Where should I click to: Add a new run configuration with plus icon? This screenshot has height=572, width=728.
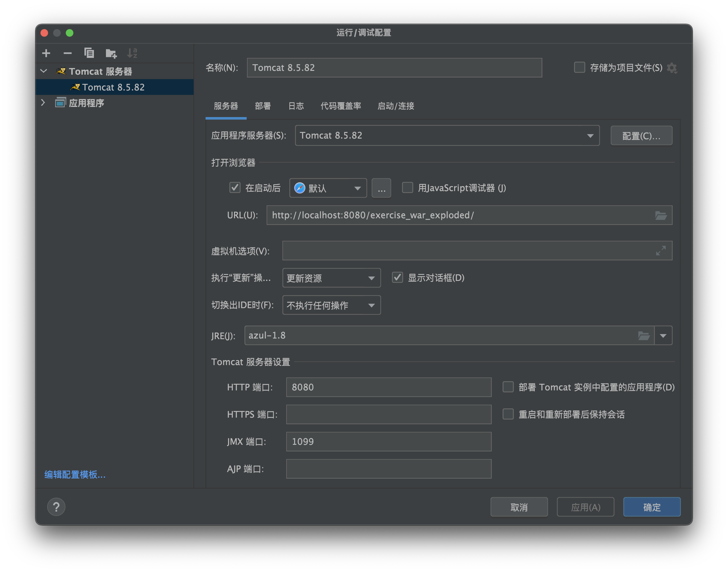coord(46,53)
